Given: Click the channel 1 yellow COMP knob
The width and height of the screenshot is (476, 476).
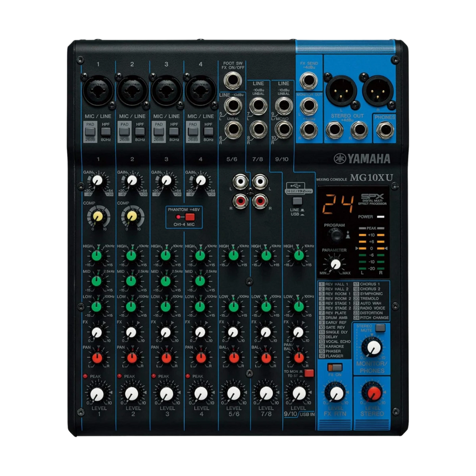Looking at the screenshot, I should (x=98, y=216).
